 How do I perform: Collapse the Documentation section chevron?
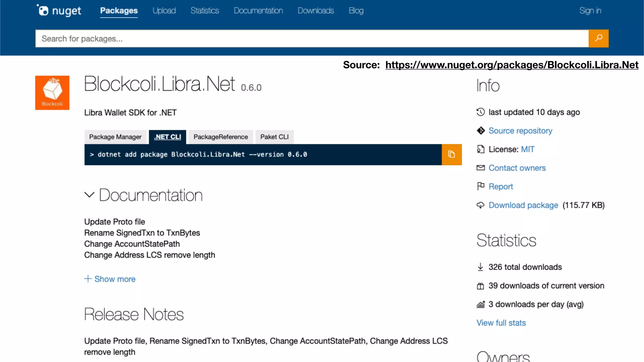(89, 195)
